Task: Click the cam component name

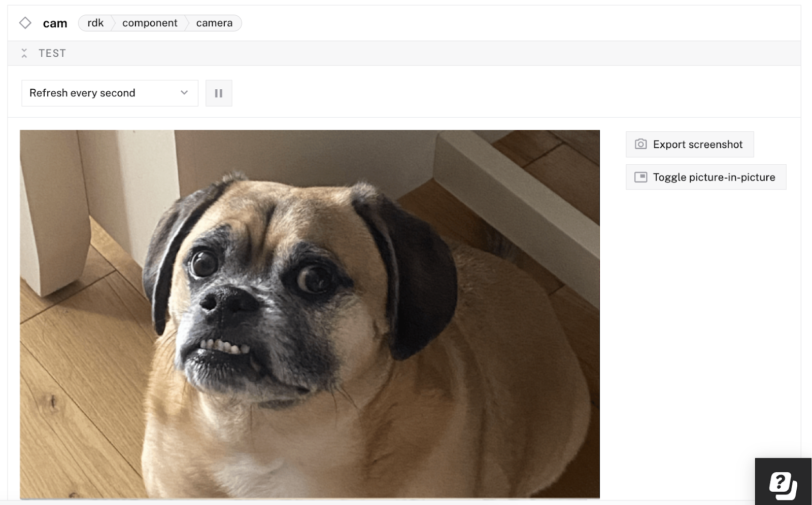Action: click(55, 23)
